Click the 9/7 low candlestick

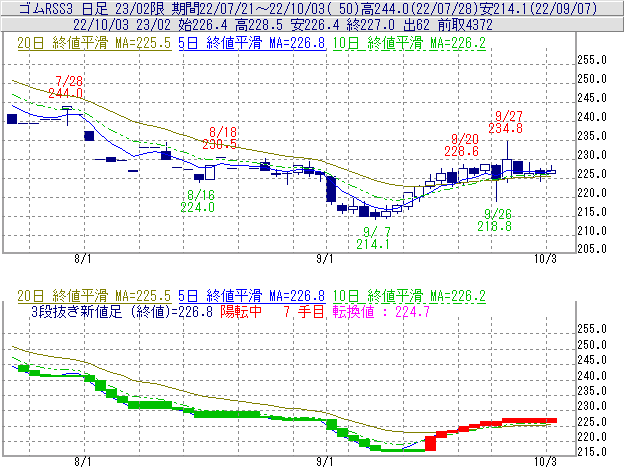(x=375, y=215)
